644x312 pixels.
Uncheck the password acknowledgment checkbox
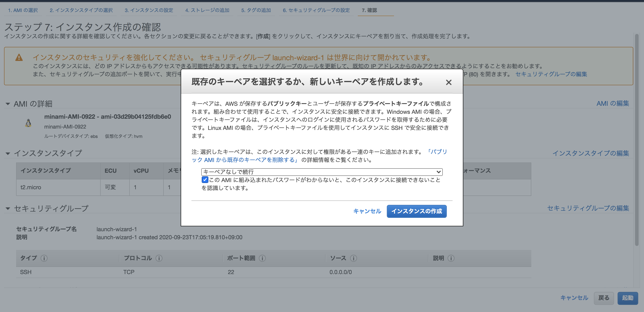tap(205, 180)
